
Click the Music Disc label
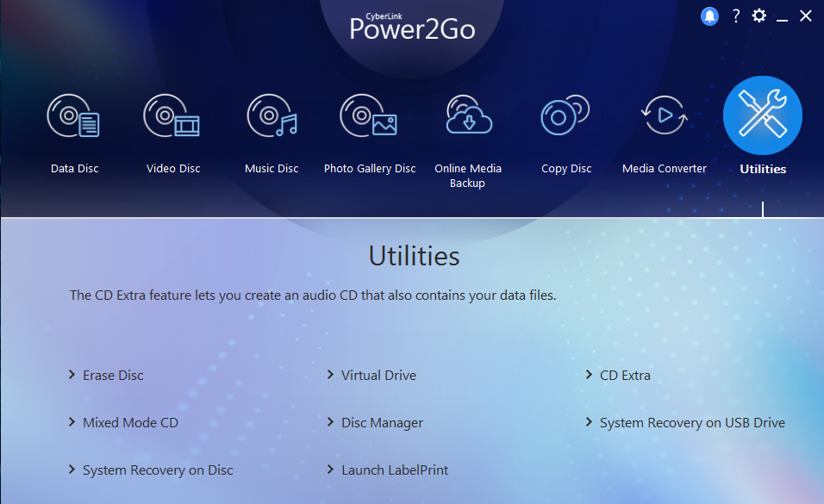pos(272,169)
